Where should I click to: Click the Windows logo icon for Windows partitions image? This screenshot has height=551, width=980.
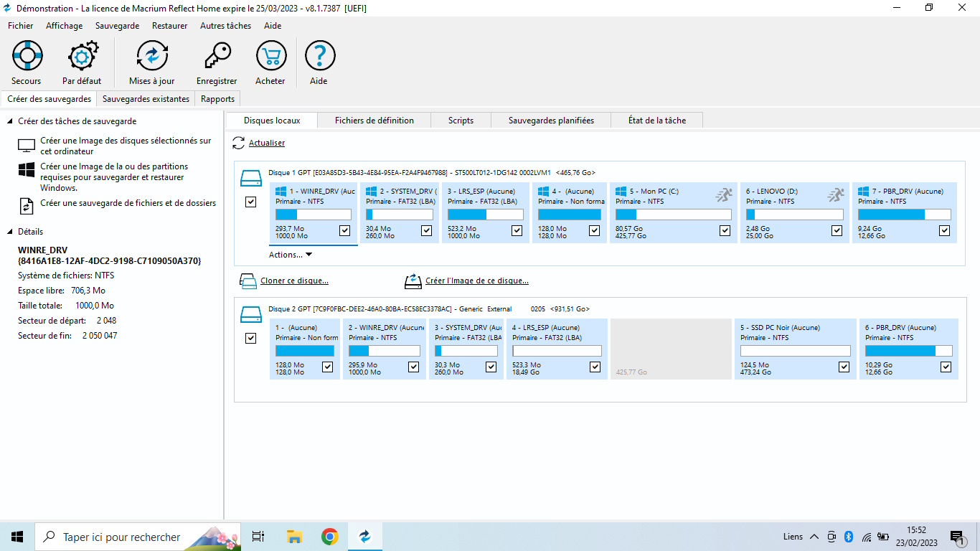pos(27,170)
